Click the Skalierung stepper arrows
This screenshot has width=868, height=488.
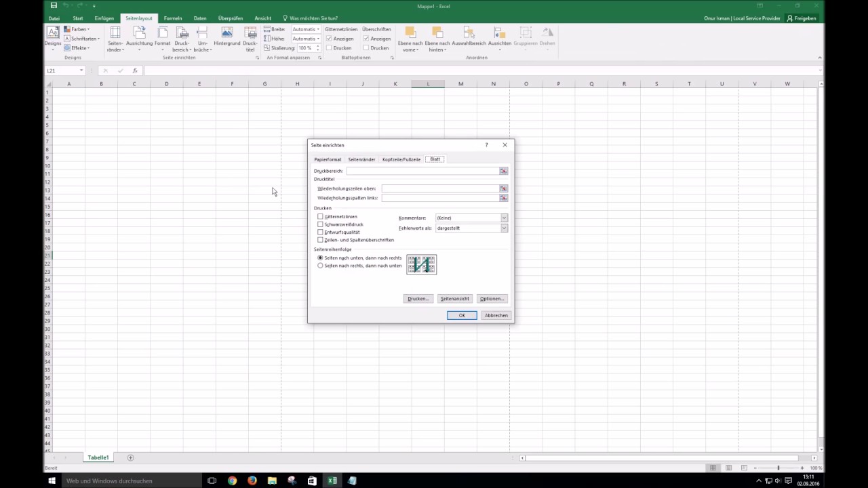pyautogui.click(x=317, y=48)
